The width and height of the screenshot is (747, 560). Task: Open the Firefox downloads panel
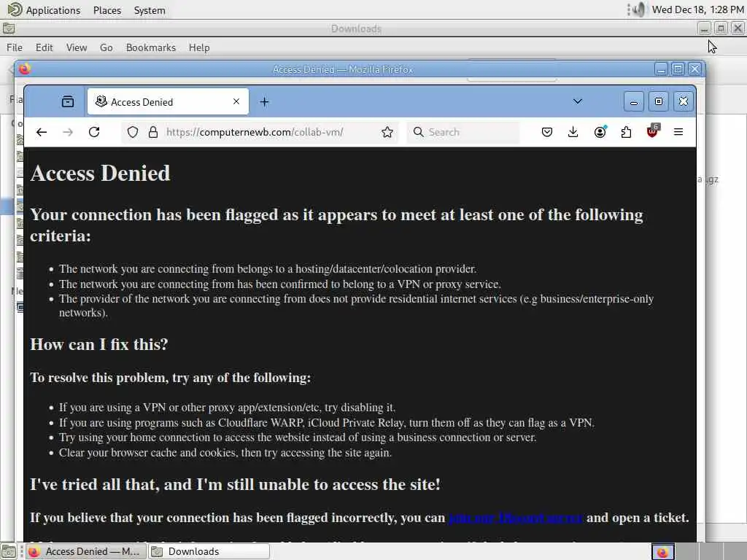point(573,132)
